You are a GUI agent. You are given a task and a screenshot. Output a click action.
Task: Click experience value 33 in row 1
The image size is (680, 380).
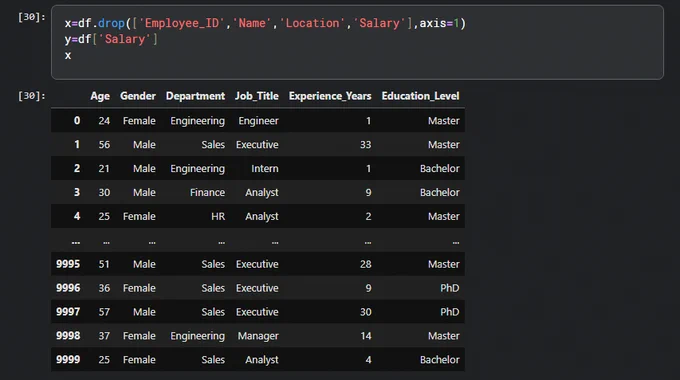coord(366,144)
